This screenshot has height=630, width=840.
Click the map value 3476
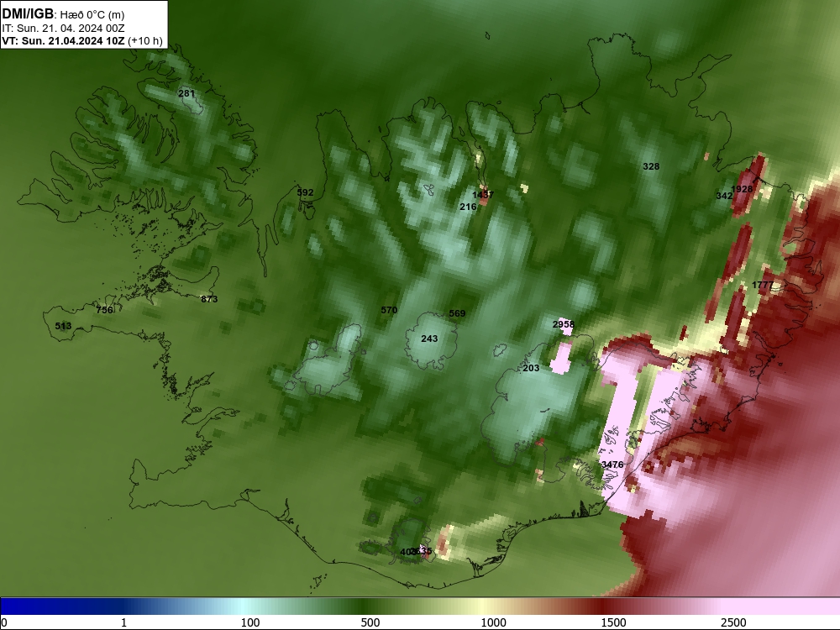tap(612, 465)
